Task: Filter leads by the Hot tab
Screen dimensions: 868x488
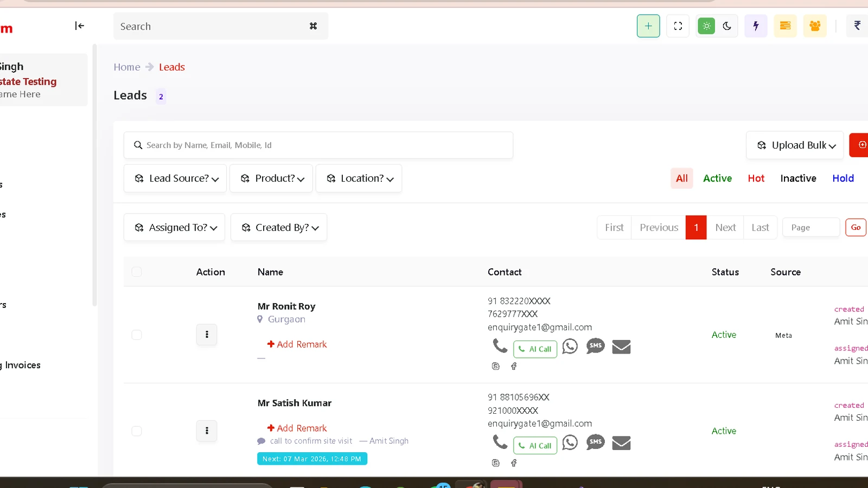Action: click(x=756, y=178)
